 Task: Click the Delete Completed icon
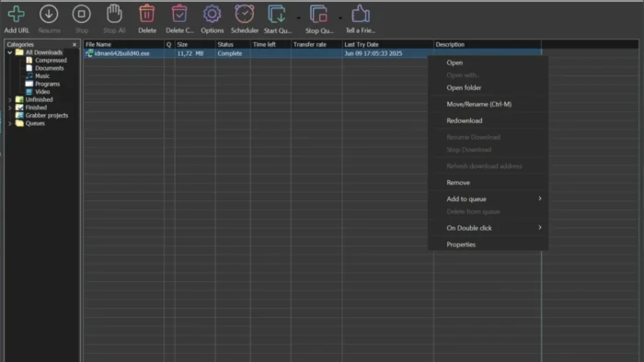coord(179,14)
